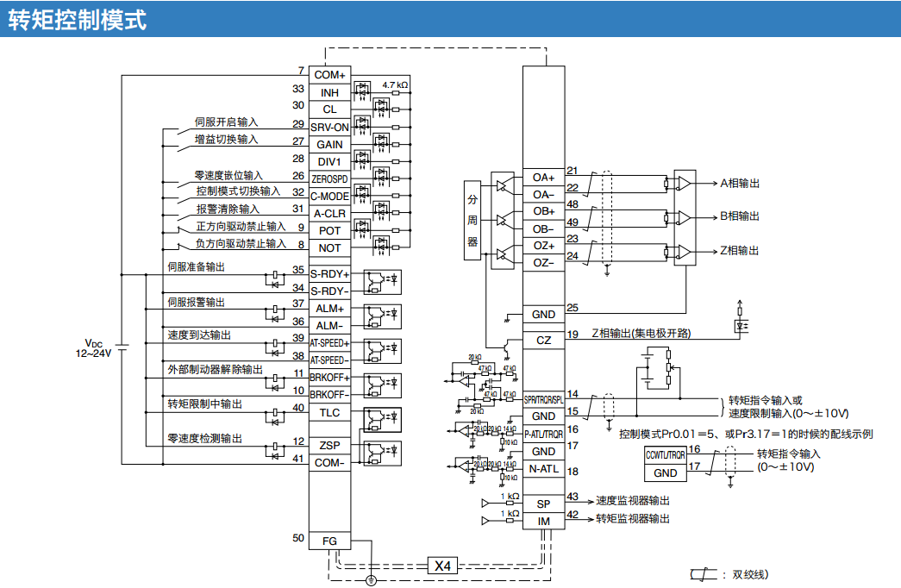Click the Z相输出 line receiver triangle symbol
This screenshot has height=588, width=901.
[x=684, y=251]
